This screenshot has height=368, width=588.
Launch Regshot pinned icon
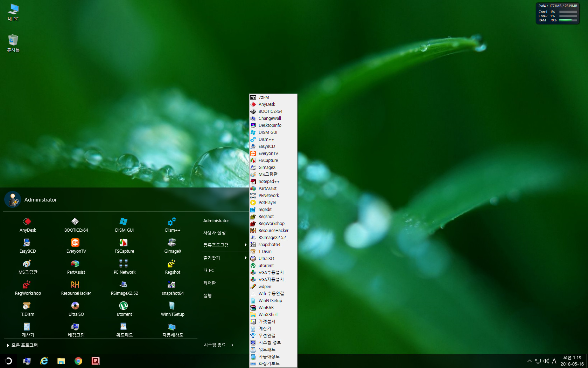173,267
